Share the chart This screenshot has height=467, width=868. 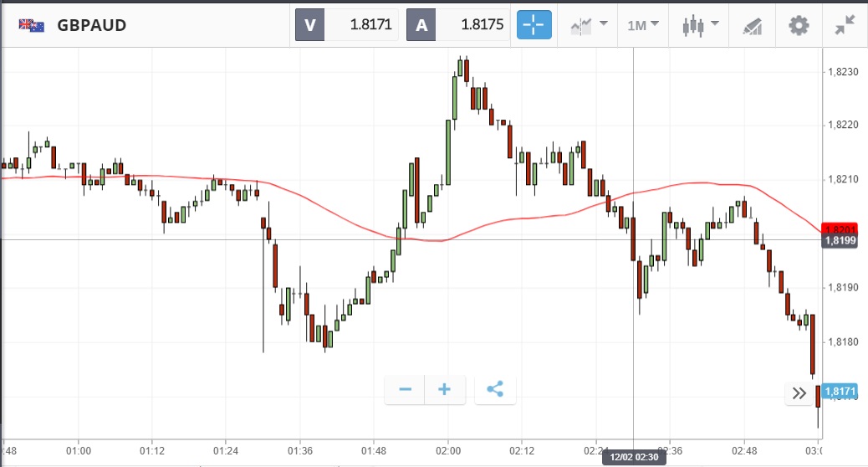(495, 389)
